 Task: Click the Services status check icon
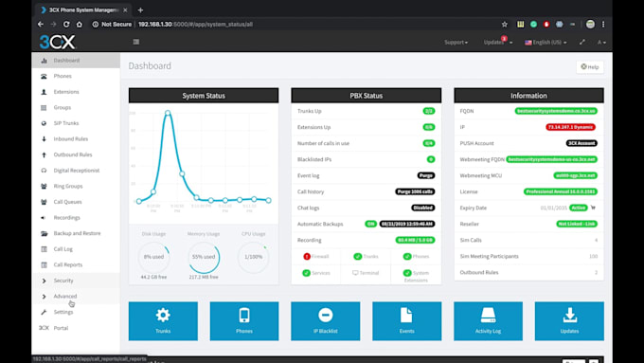tap(307, 273)
